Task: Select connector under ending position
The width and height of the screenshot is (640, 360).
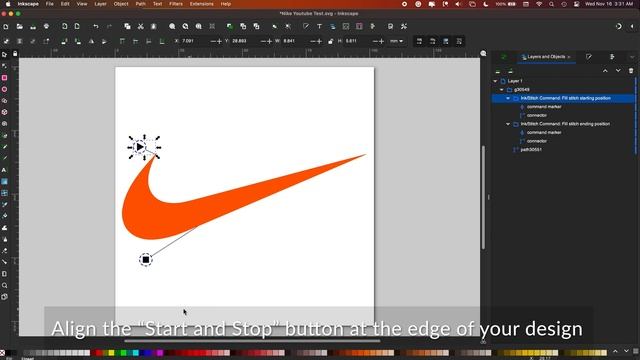Action: point(537,141)
